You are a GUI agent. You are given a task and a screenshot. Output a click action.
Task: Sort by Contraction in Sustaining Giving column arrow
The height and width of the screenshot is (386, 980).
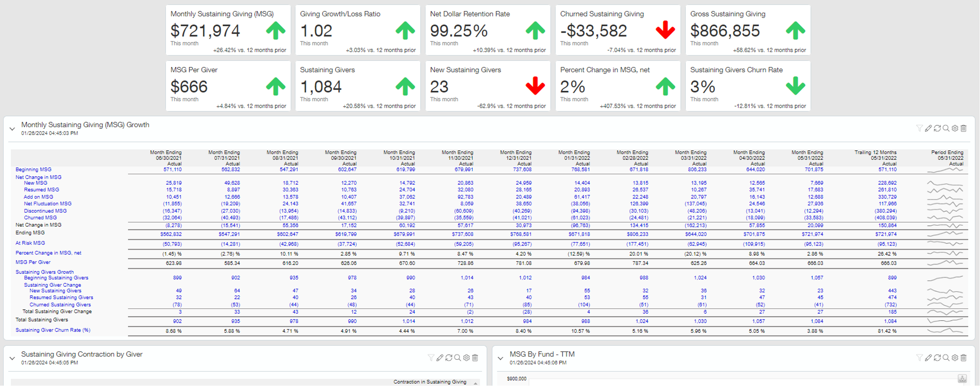[475, 382]
